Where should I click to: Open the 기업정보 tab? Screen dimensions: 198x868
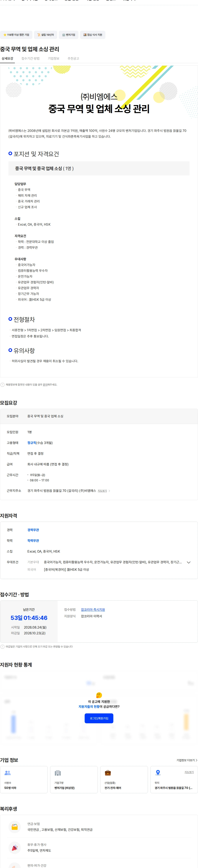pyautogui.click(x=54, y=59)
